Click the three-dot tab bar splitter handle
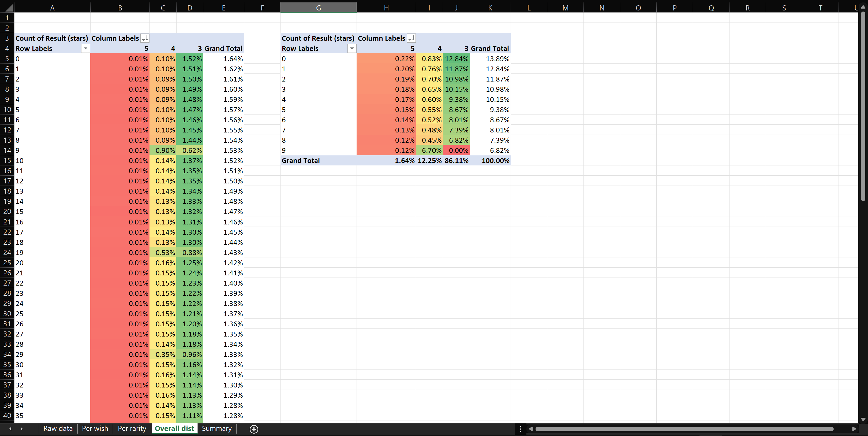 [x=520, y=429]
